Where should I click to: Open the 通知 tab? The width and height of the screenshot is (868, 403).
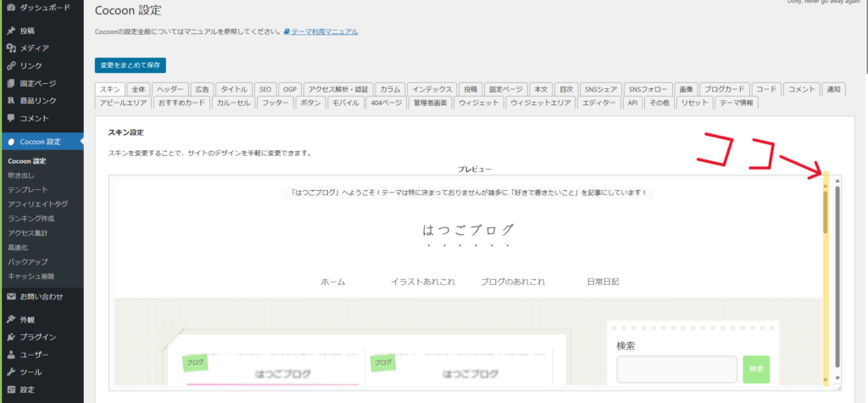[x=834, y=89]
